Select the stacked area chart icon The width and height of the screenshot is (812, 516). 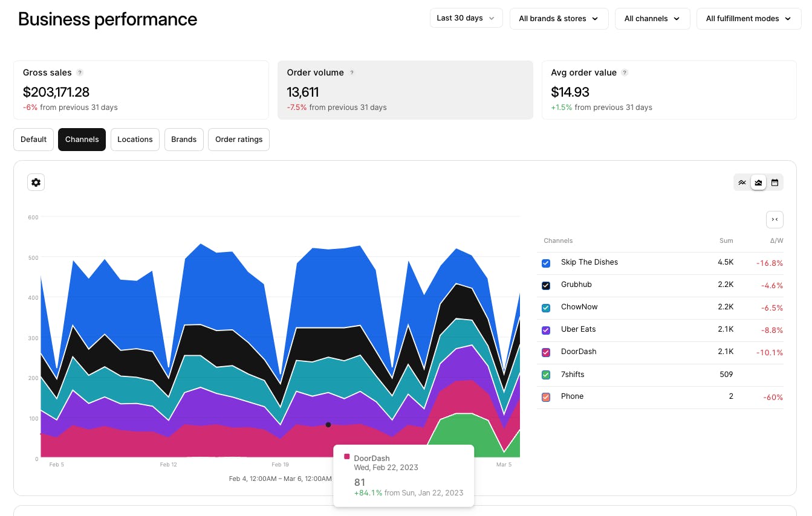click(758, 182)
